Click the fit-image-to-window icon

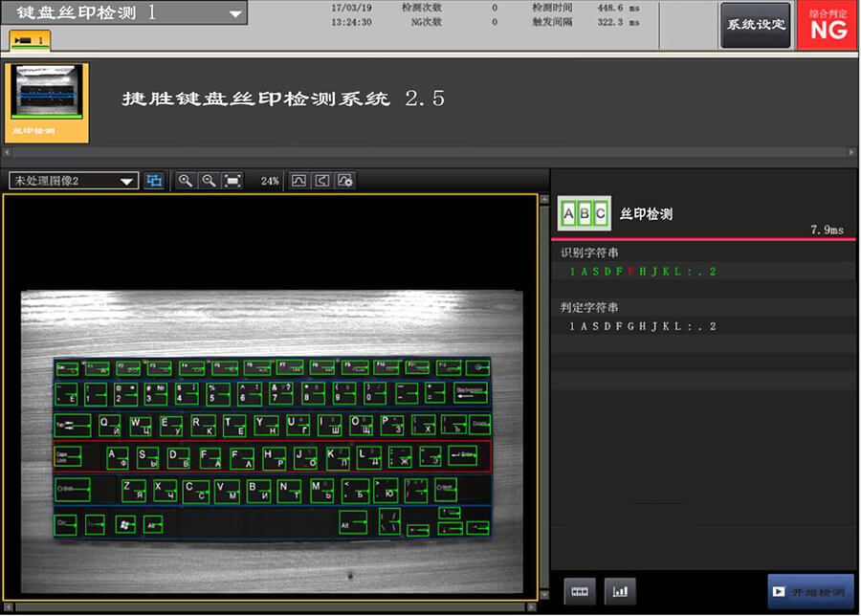coord(232,180)
